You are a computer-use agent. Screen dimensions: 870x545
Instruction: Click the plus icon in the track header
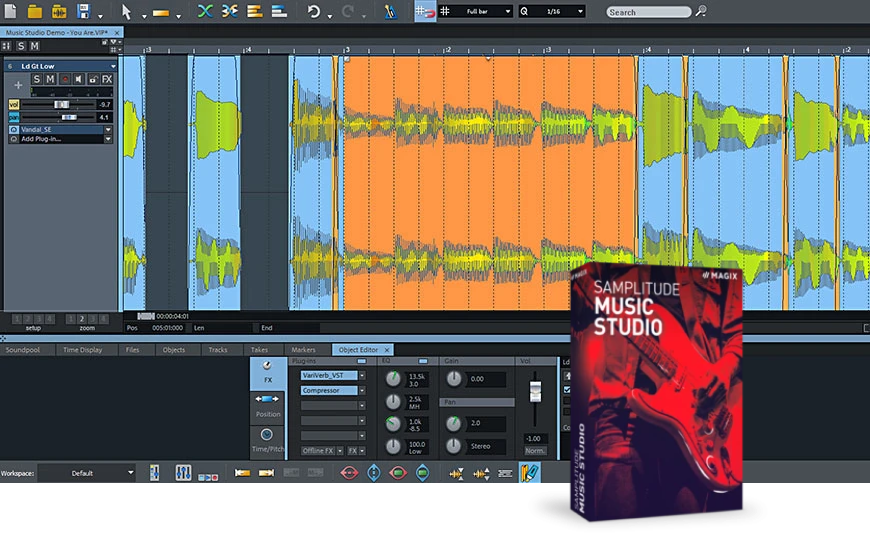pos(18,85)
